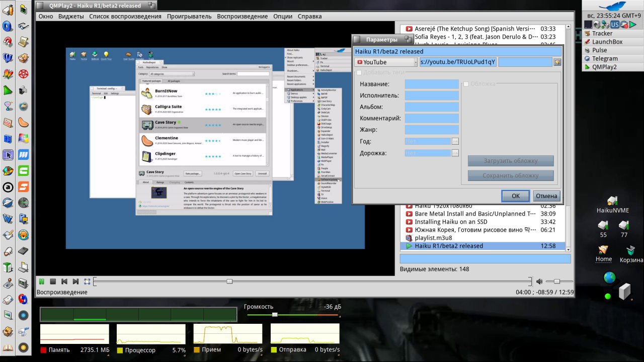Click the Альбом input field
Viewport: 644px width, 362px height.
[x=432, y=107]
